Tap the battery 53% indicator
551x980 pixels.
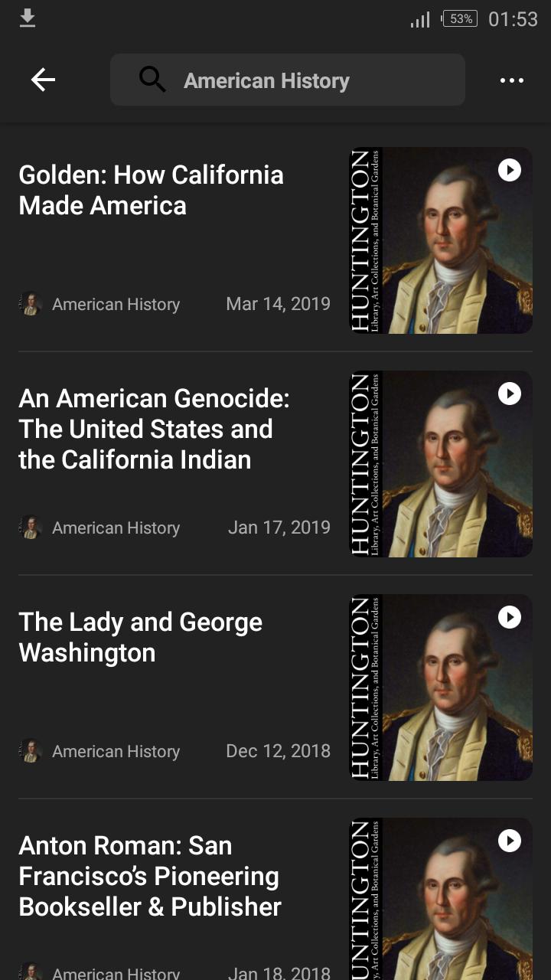(460, 19)
